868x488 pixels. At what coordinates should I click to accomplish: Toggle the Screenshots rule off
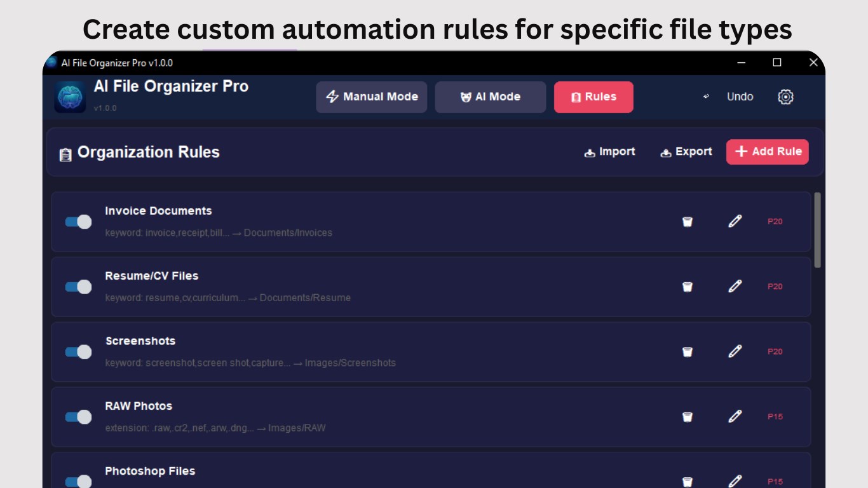(77, 351)
